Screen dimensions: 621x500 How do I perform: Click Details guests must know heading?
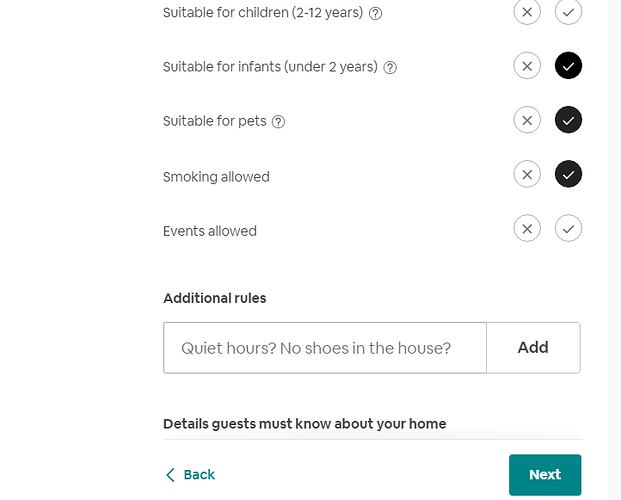tap(305, 424)
